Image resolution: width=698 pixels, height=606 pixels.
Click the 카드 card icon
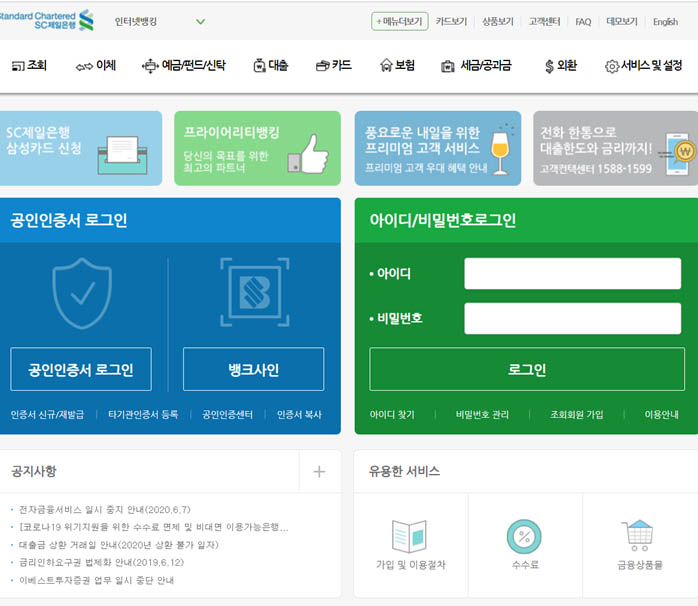pos(323,66)
